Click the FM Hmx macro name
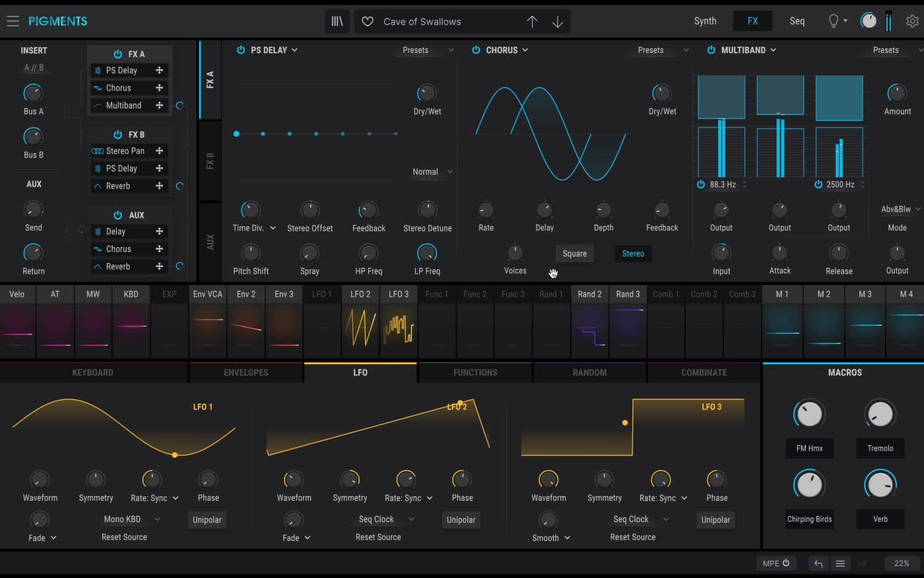Image resolution: width=924 pixels, height=578 pixels. point(809,448)
